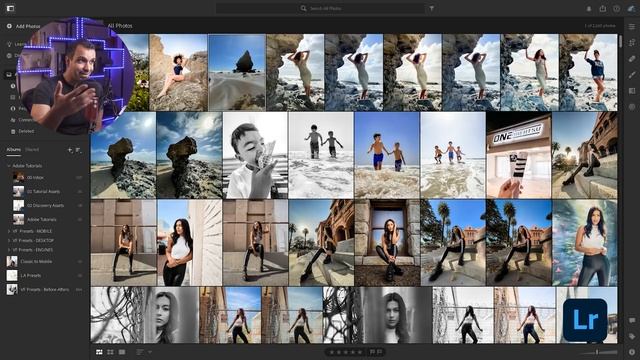The width and height of the screenshot is (640, 360).
Task: Flag photo as rejected
Action: tap(380, 352)
